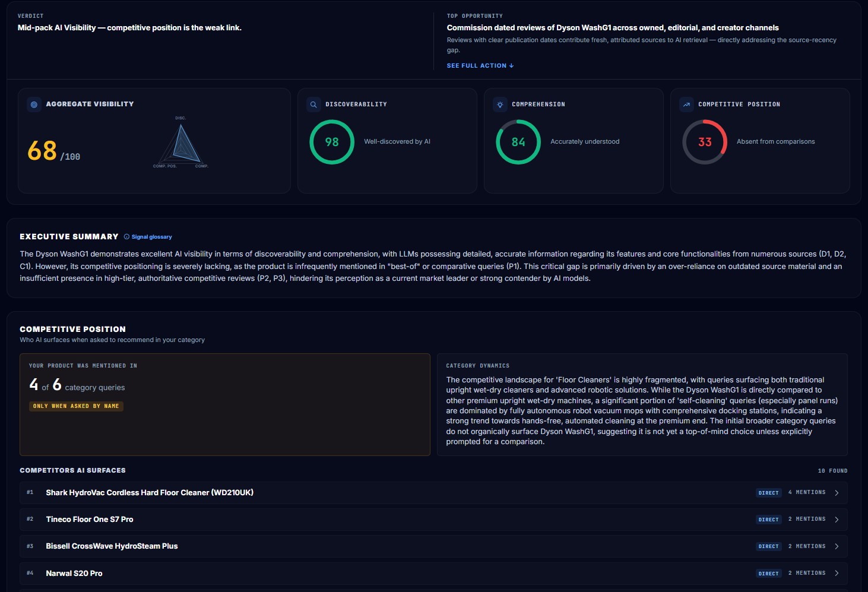
Task: Click the 84 Comprehension score ring
Action: pyautogui.click(x=518, y=142)
